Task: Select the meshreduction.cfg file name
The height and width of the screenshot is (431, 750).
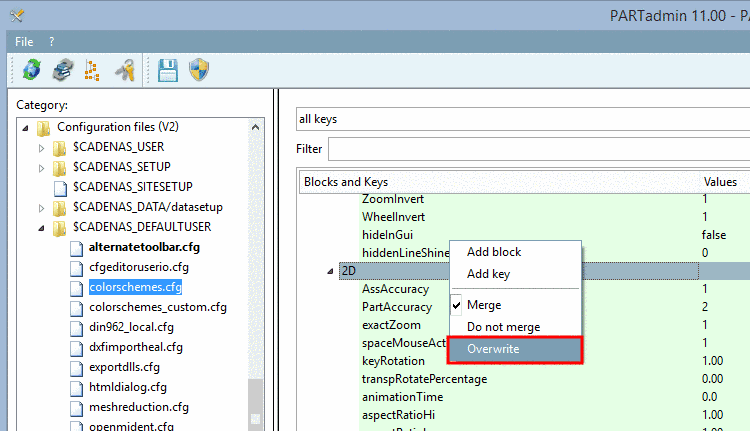Action: coord(139,407)
